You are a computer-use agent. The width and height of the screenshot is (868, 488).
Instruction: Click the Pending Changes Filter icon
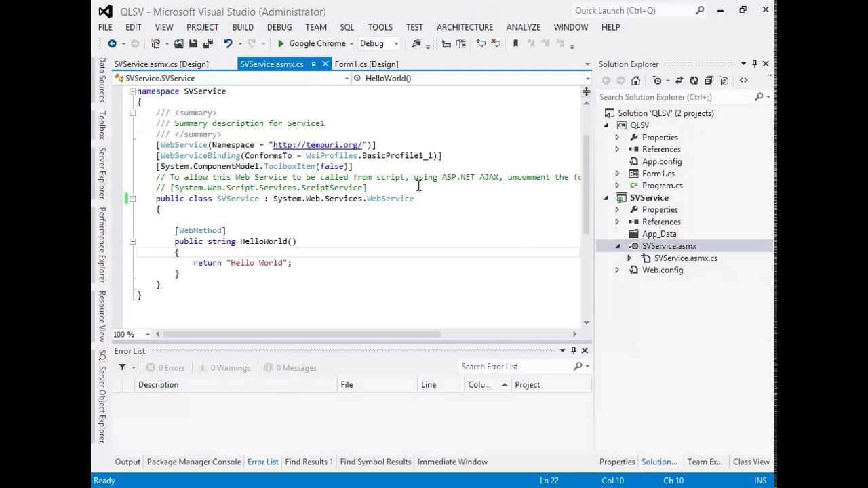point(657,81)
